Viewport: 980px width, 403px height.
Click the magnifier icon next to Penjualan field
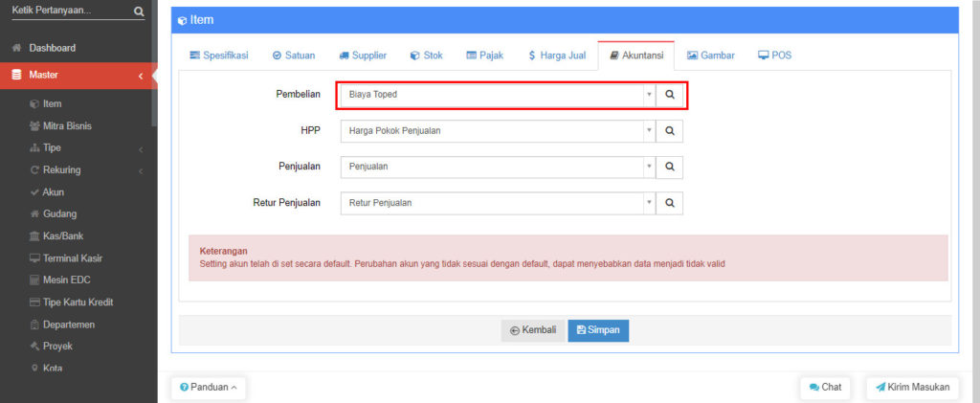[671, 167]
